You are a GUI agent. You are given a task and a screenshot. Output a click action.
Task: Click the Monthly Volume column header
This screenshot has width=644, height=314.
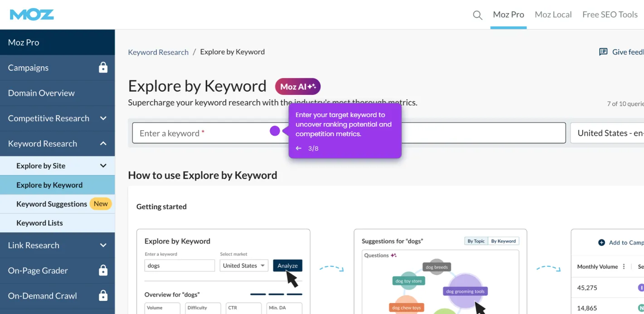click(597, 267)
